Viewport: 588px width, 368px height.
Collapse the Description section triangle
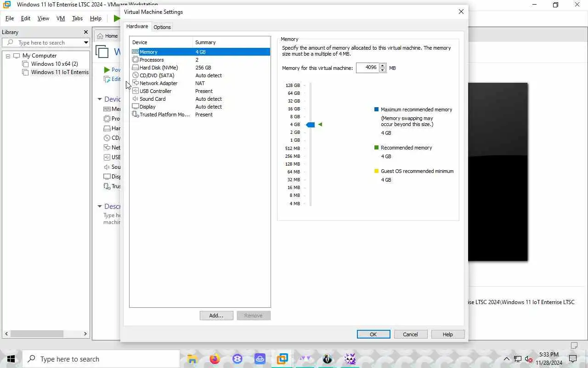100,207
